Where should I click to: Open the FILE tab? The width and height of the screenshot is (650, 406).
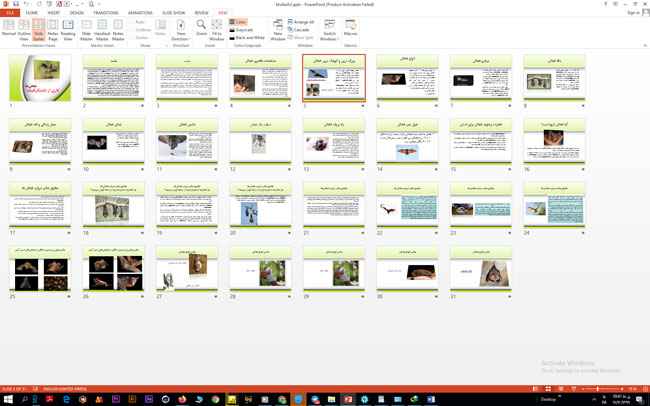pyautogui.click(x=10, y=13)
